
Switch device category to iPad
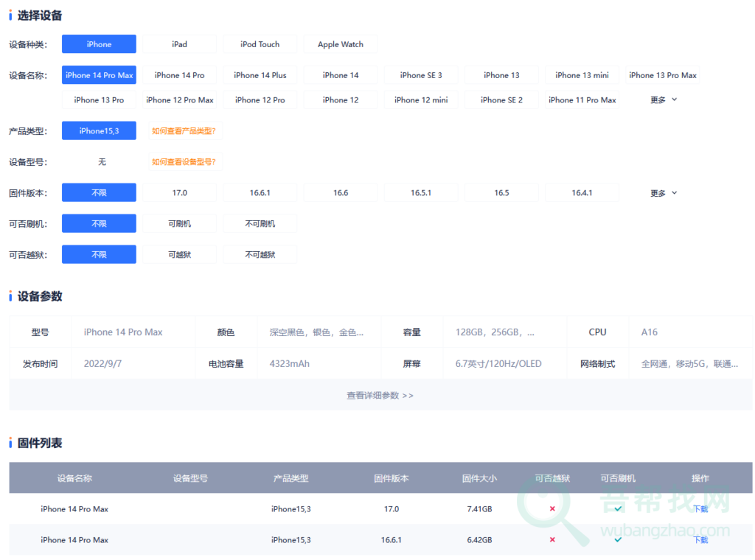(x=179, y=44)
